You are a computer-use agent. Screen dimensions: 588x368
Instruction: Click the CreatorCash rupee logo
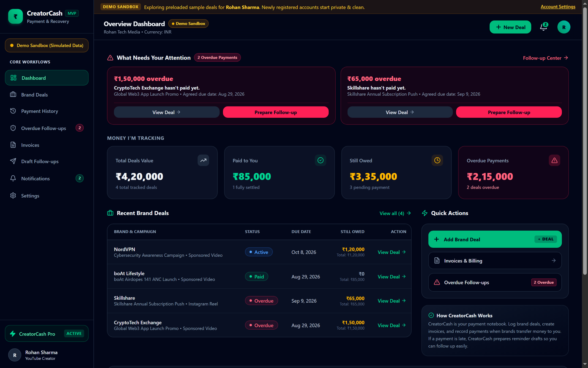point(15,17)
